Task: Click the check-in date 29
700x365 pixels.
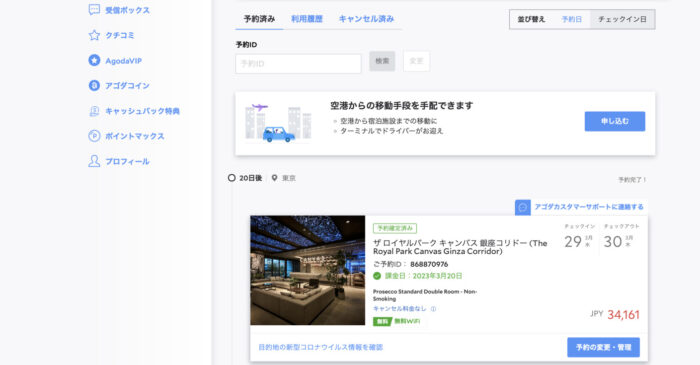Action: click(573, 242)
